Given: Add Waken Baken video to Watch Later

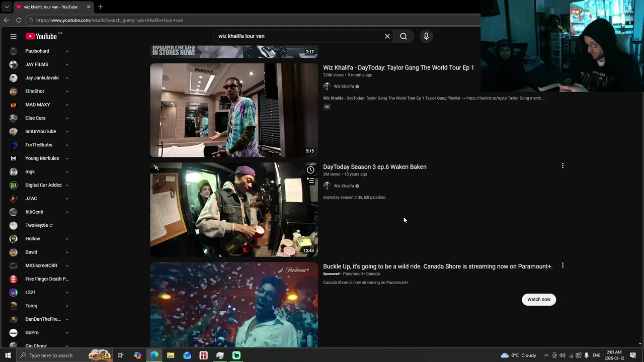Looking at the screenshot, I should pyautogui.click(x=310, y=170).
